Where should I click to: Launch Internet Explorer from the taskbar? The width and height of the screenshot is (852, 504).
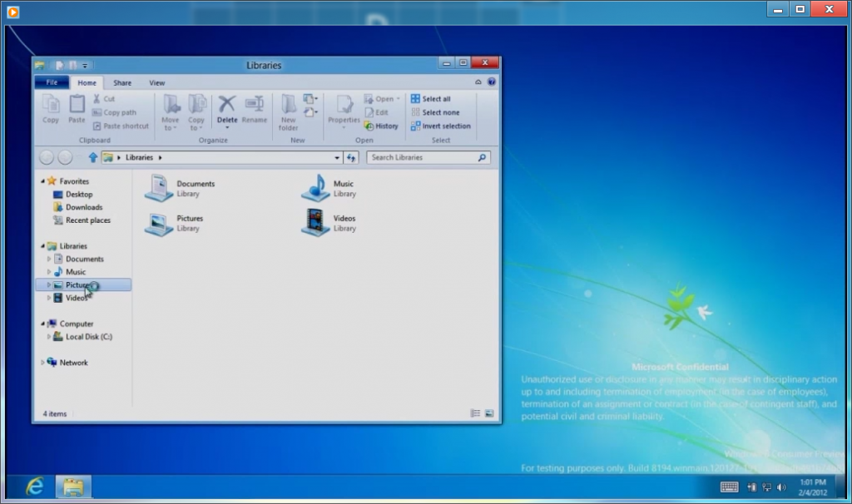[x=35, y=487]
